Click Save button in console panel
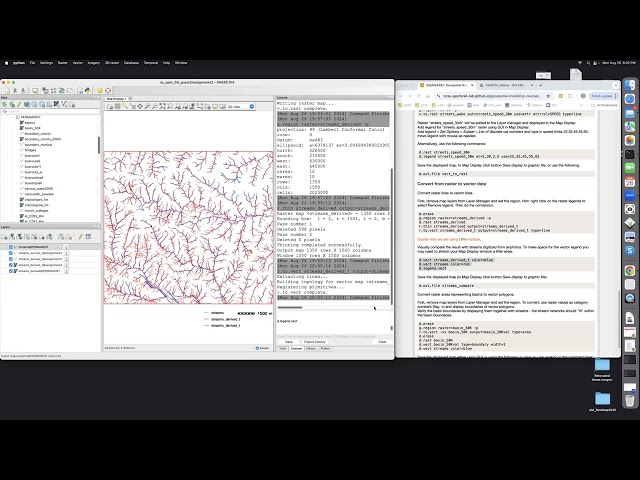Screen dimensions: 640x480 point(289,342)
